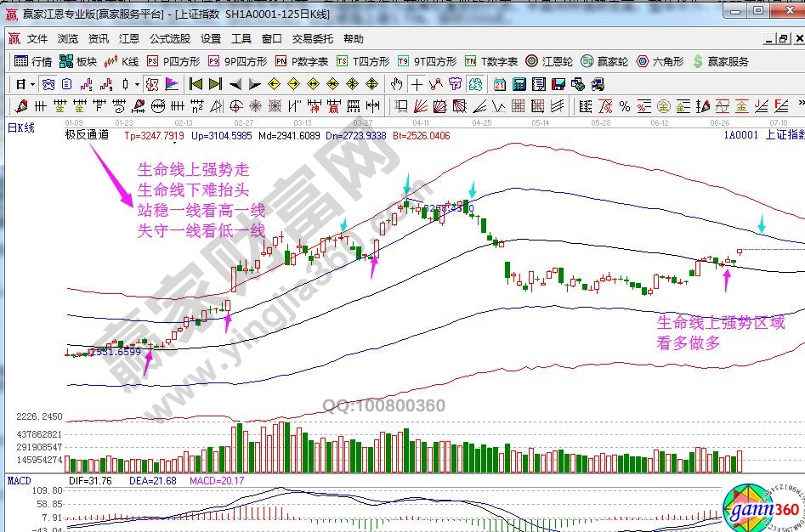Click the percent (%) drawing tool
The height and width of the screenshot is (532, 805).
(x=625, y=106)
